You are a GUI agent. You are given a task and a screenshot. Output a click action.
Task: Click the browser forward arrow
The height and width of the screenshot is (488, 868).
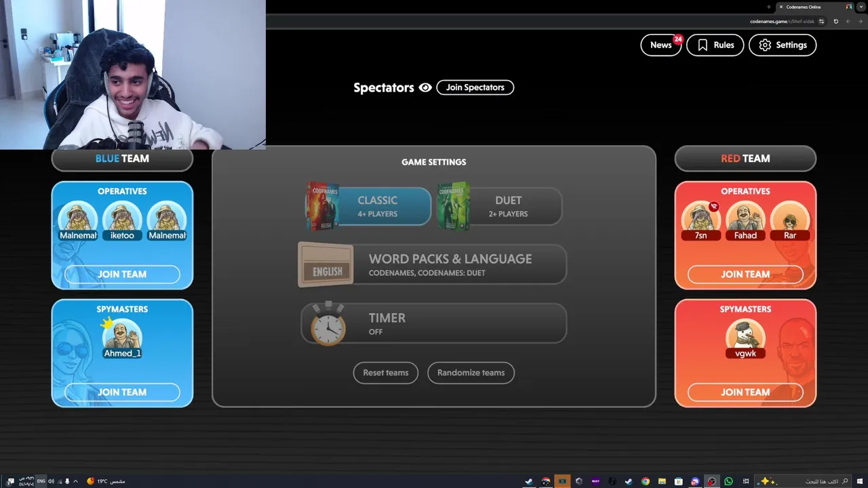[x=848, y=21]
